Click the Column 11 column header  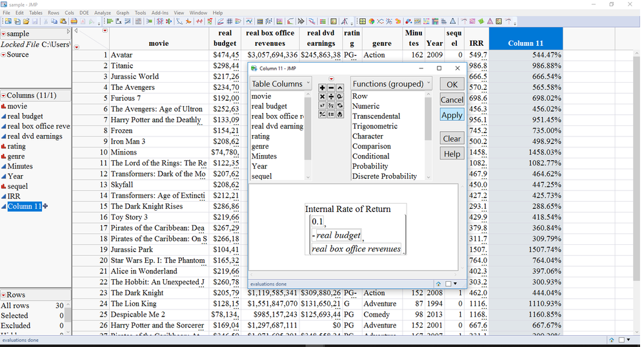[x=526, y=39]
